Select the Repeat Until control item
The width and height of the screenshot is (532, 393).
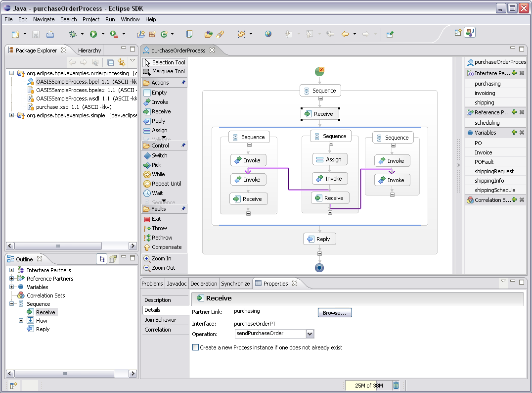166,184
